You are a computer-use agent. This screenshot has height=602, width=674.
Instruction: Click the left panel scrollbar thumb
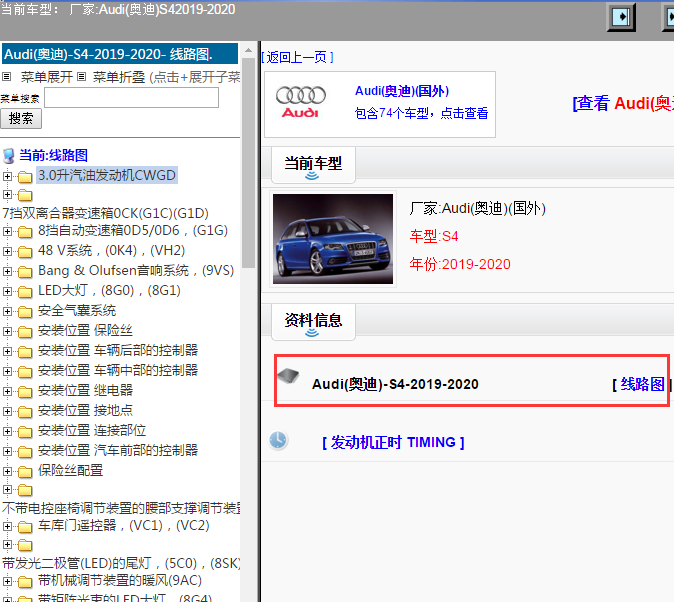(248, 163)
